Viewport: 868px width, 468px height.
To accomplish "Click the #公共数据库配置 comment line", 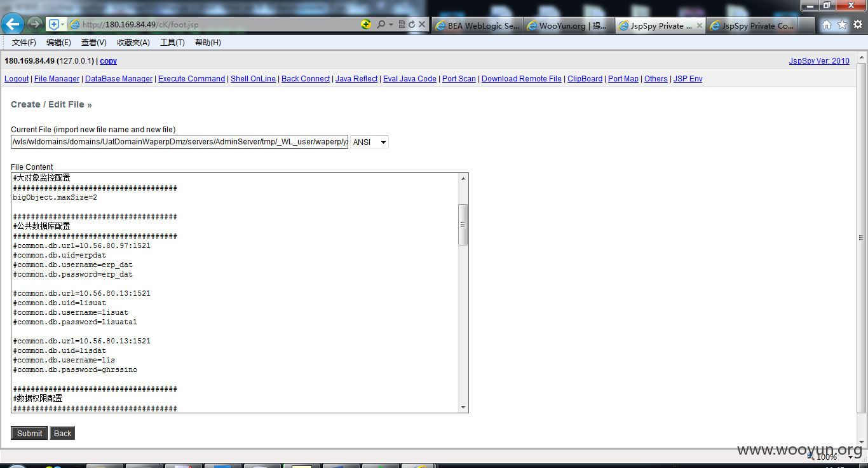I will coord(41,226).
